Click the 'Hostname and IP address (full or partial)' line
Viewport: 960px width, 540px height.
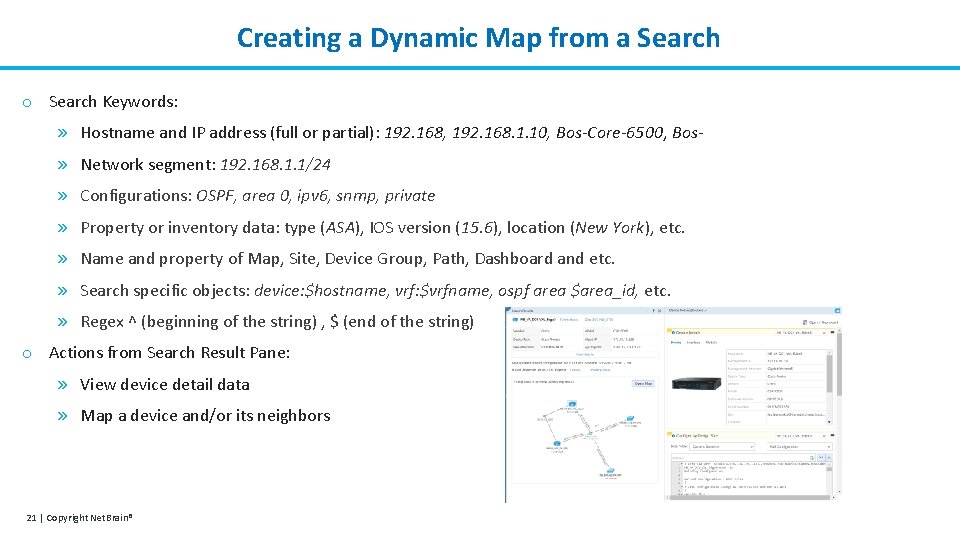point(392,133)
